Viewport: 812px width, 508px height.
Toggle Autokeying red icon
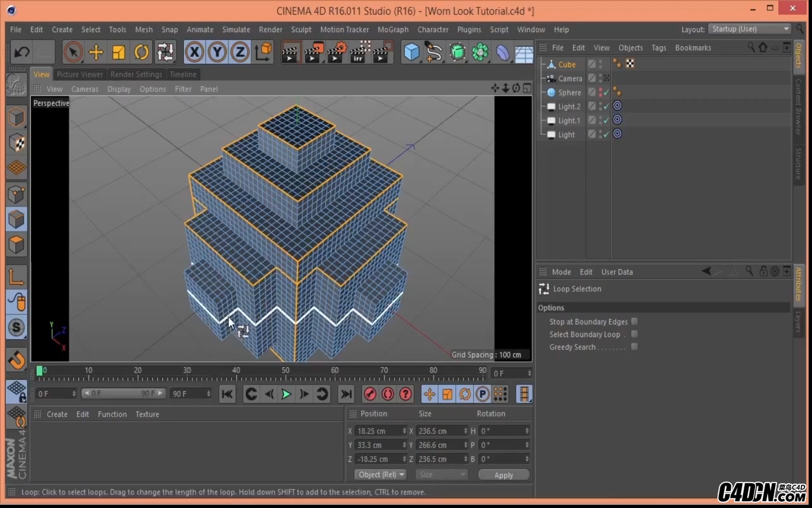[x=388, y=394]
